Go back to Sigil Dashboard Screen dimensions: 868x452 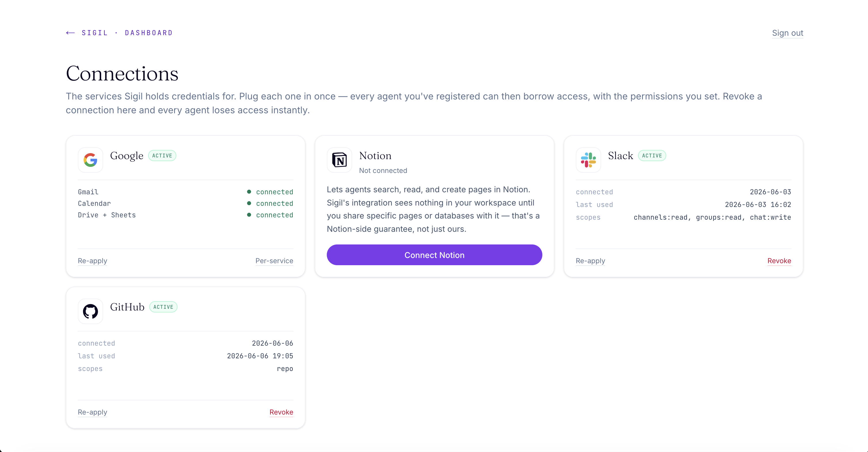[119, 33]
